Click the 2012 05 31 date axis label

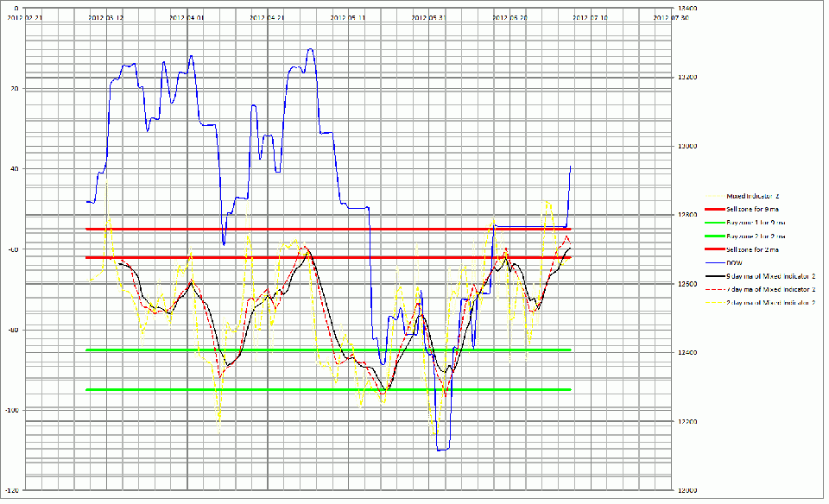coord(429,18)
